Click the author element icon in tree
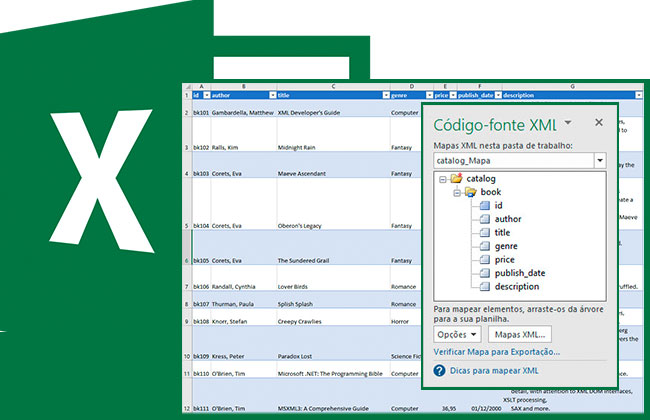 (x=485, y=219)
